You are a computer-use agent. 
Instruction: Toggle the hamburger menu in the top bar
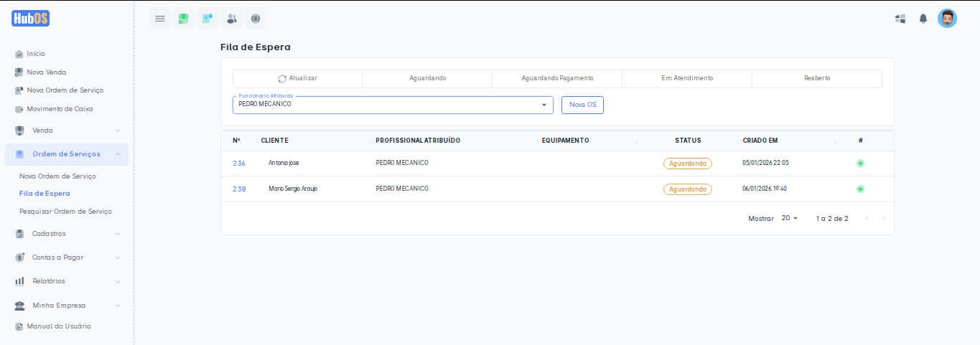click(160, 19)
